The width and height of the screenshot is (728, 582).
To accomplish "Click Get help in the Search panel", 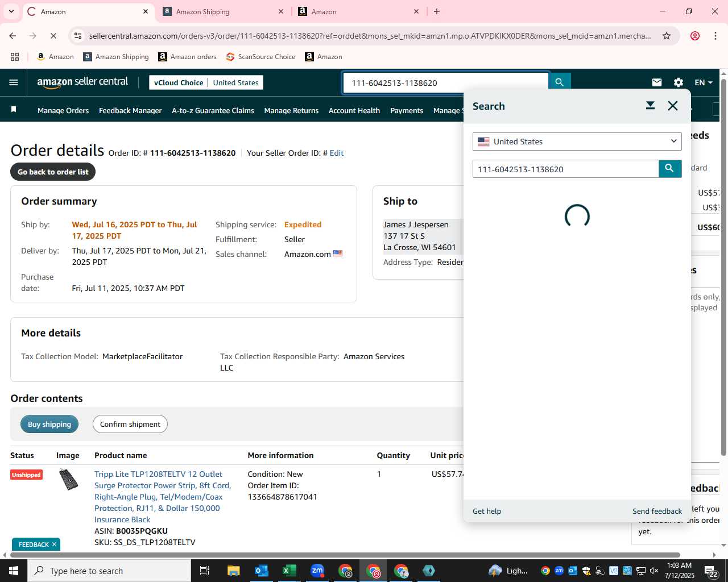I will pos(487,511).
